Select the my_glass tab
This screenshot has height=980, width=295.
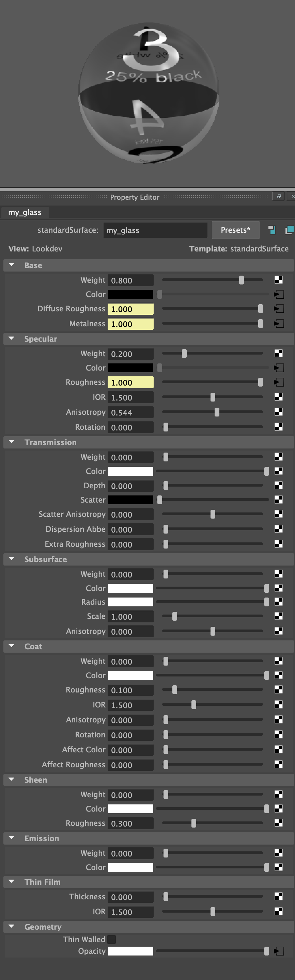click(x=25, y=212)
